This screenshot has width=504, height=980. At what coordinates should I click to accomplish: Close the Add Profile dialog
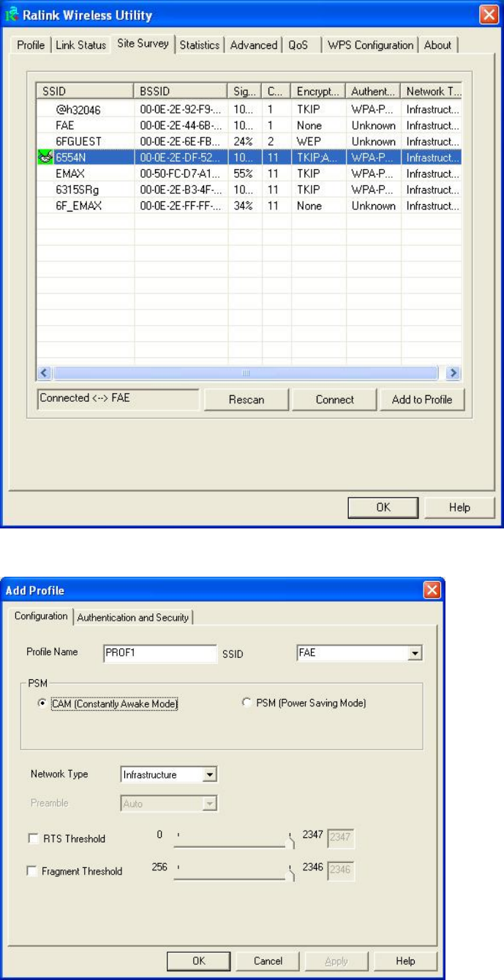432,590
